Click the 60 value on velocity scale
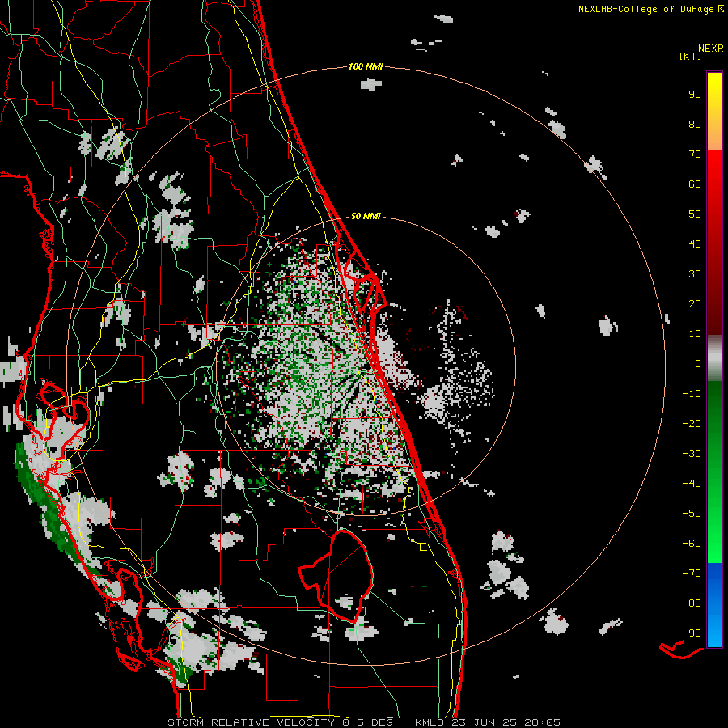 click(x=695, y=184)
